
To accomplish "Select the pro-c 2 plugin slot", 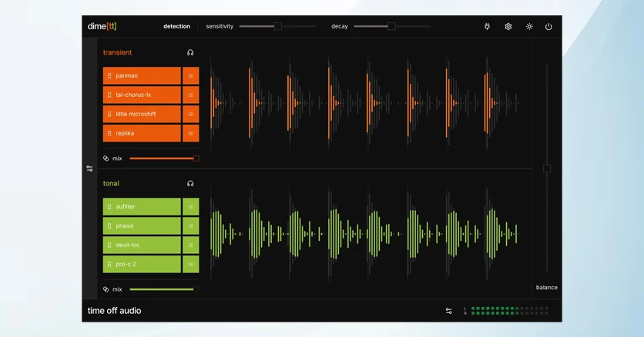I will [x=142, y=265].
